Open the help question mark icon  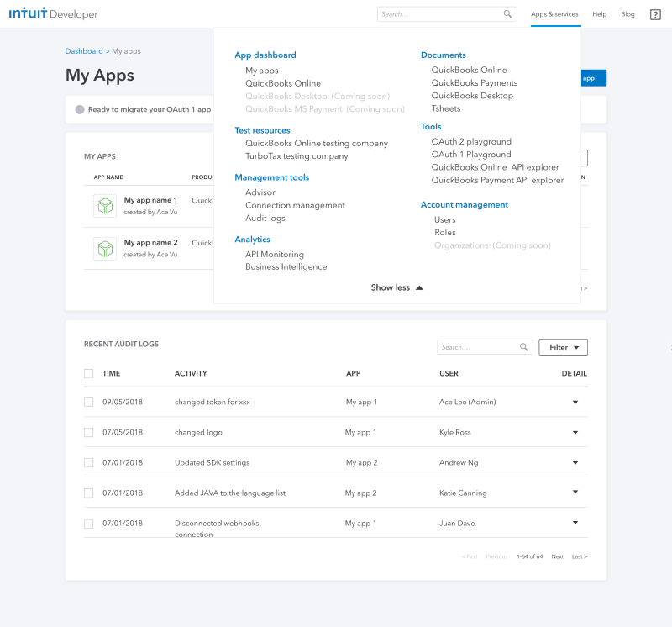tap(655, 14)
